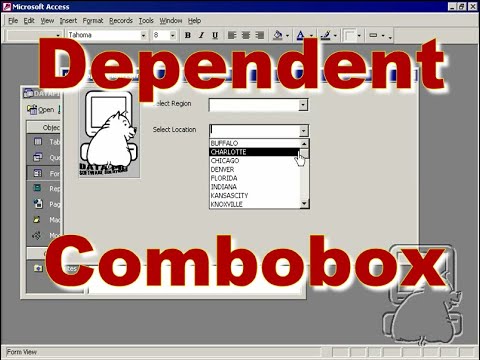This screenshot has width=480, height=360.
Task: Select the Macros object icon
Action: (x=37, y=219)
